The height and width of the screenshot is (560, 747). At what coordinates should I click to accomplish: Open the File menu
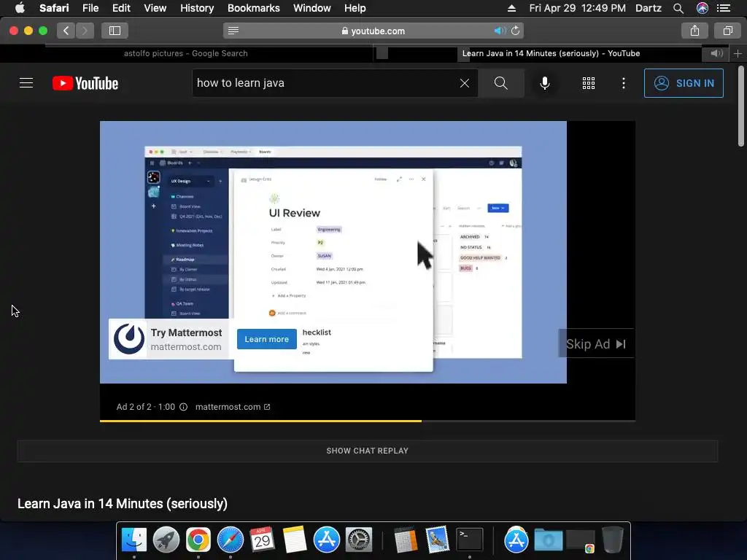[90, 8]
